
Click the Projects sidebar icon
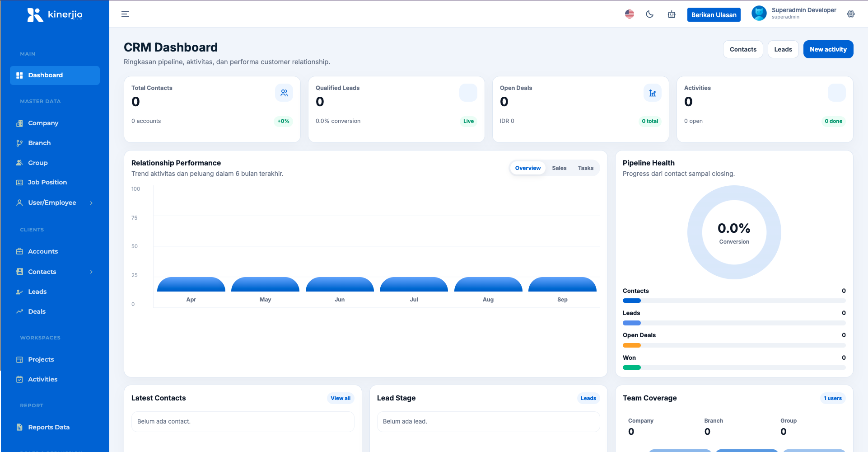pyautogui.click(x=19, y=359)
